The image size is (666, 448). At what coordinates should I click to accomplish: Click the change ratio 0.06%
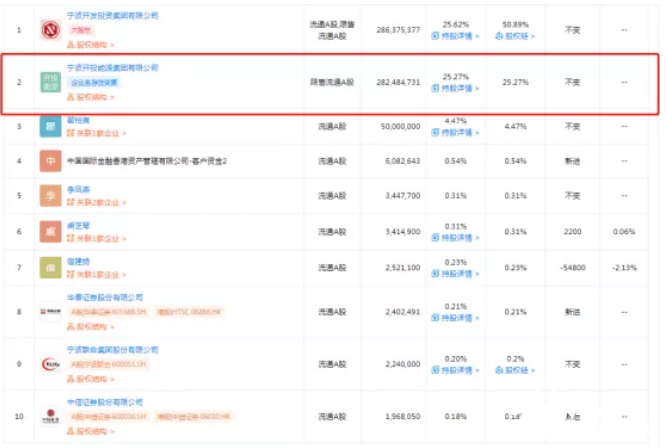[624, 232]
